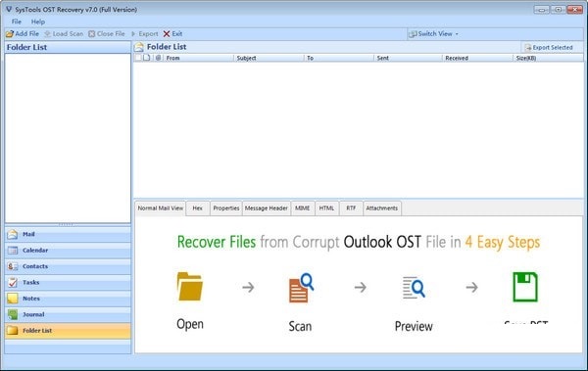Click the Close File toolbar button
The image size is (588, 371).
[x=107, y=34]
